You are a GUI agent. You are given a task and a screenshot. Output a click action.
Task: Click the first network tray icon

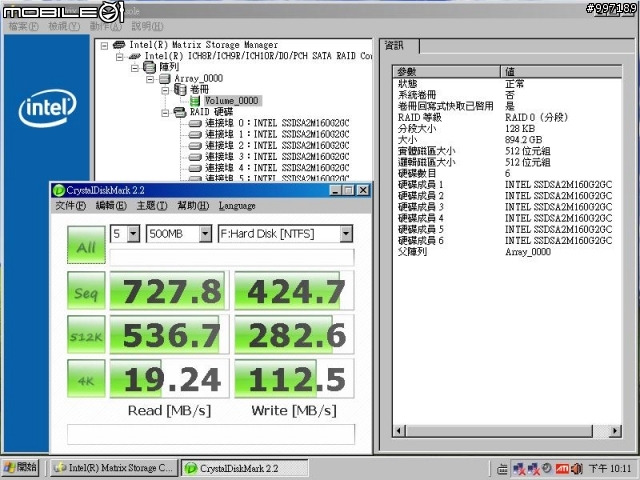point(519,469)
